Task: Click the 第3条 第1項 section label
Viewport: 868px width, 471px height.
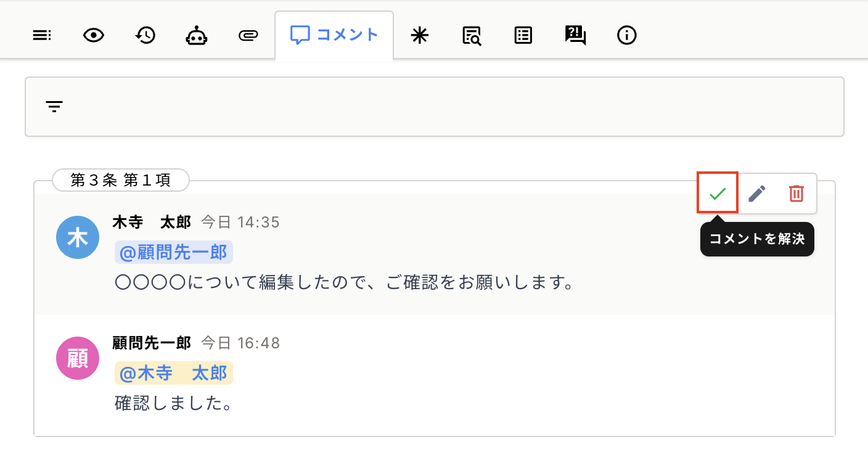Action: [121, 180]
